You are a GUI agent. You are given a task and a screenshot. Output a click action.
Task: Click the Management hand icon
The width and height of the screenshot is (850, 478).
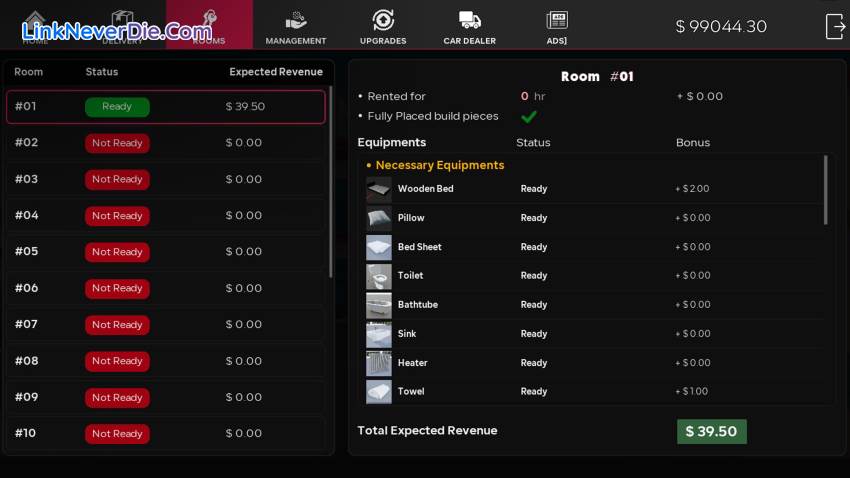295,21
